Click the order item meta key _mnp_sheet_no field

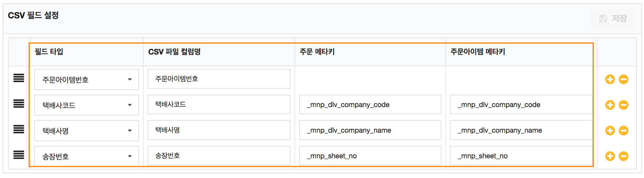click(x=521, y=156)
